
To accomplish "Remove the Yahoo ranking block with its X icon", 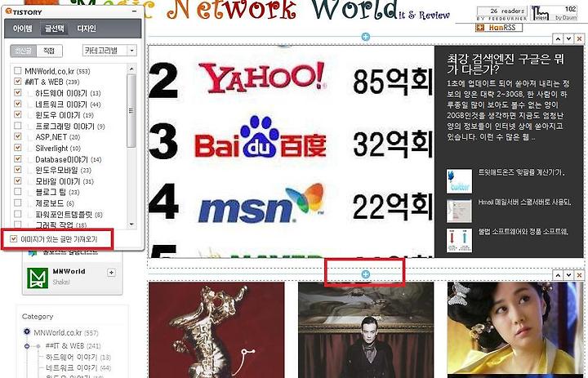I will click(579, 38).
